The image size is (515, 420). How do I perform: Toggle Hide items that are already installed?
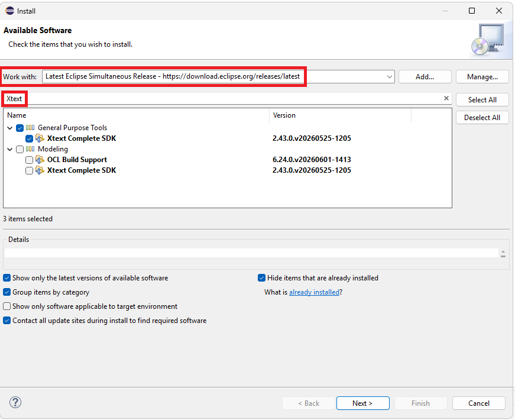click(x=262, y=278)
